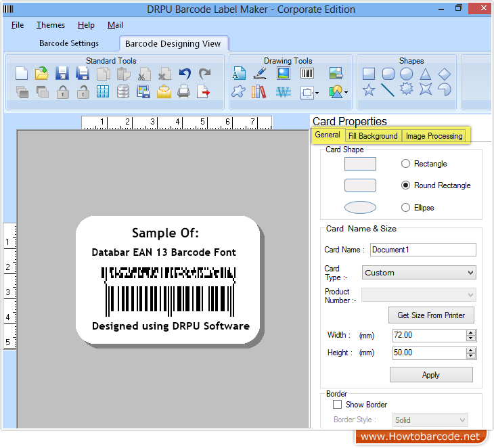Select the five-point star shape
Screen dimensions: 494x448
(369, 90)
